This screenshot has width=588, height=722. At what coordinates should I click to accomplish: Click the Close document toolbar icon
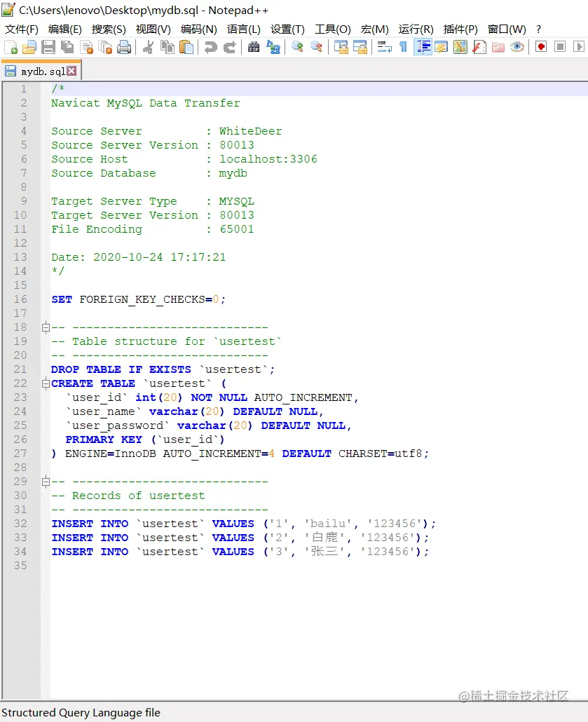click(87, 47)
